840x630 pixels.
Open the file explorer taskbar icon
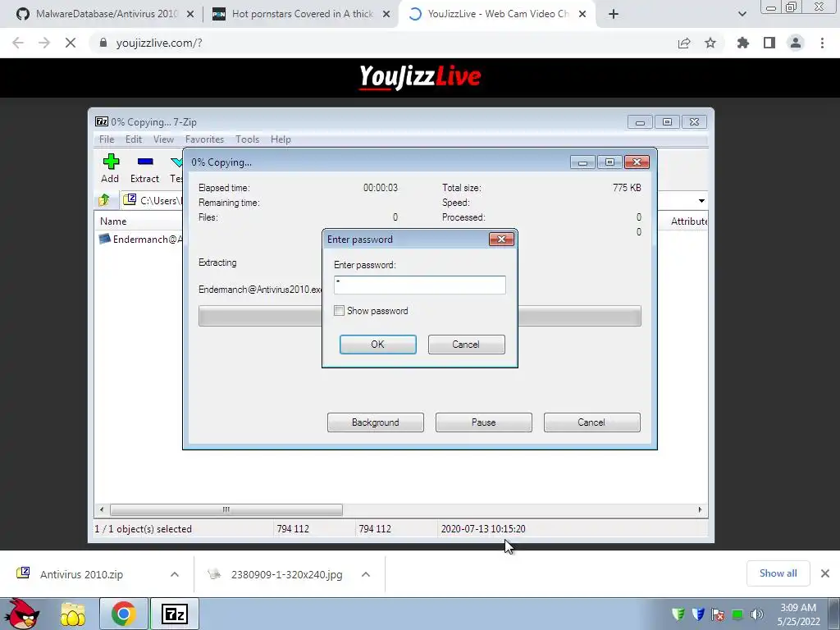click(73, 614)
